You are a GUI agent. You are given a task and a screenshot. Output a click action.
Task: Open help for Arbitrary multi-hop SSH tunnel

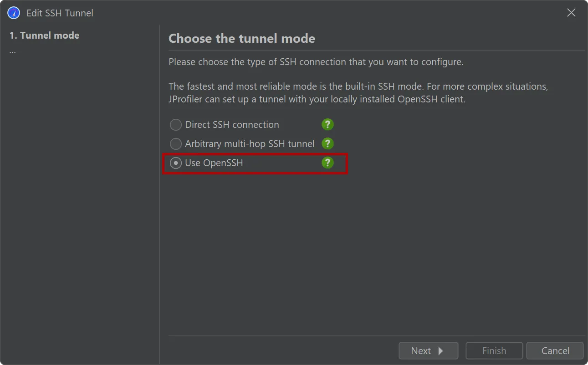(327, 144)
